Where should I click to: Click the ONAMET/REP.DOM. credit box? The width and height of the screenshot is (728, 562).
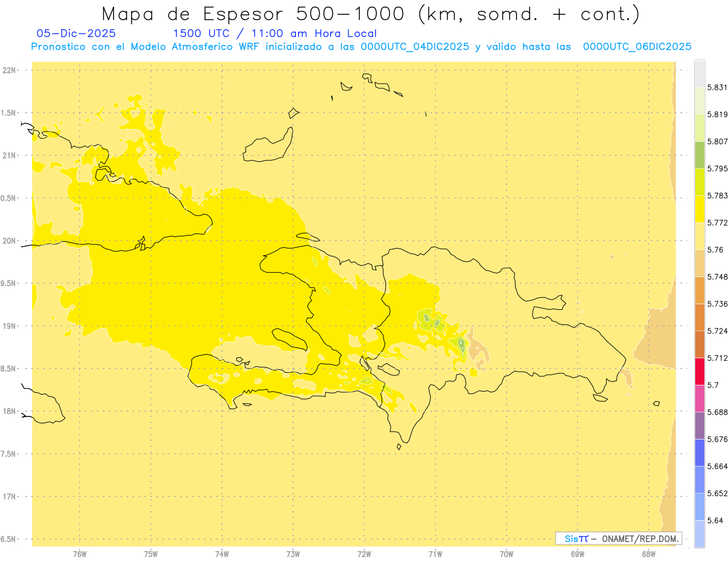619,538
